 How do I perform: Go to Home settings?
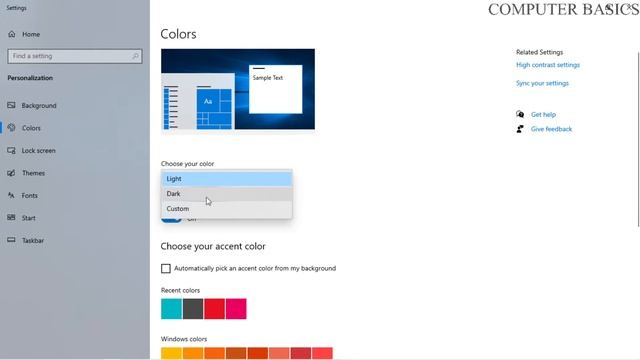31,34
